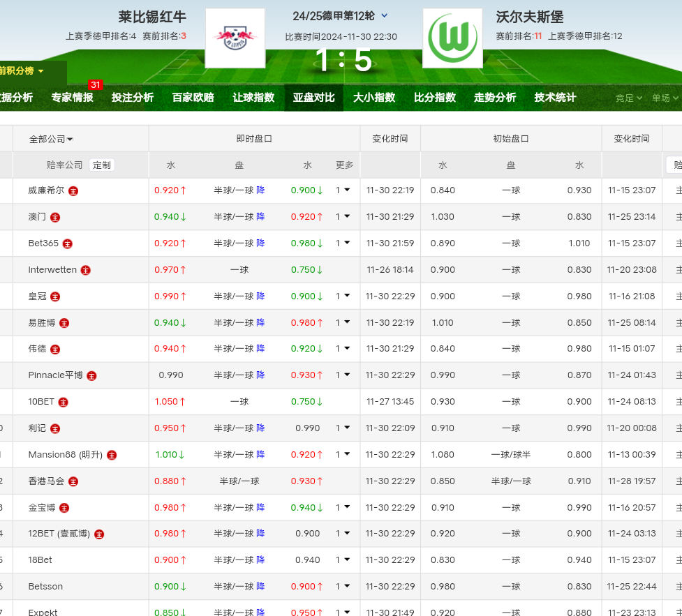
Task: Click the blue 降 marker in the 皇冠 row
Action: pyautogui.click(x=260, y=296)
